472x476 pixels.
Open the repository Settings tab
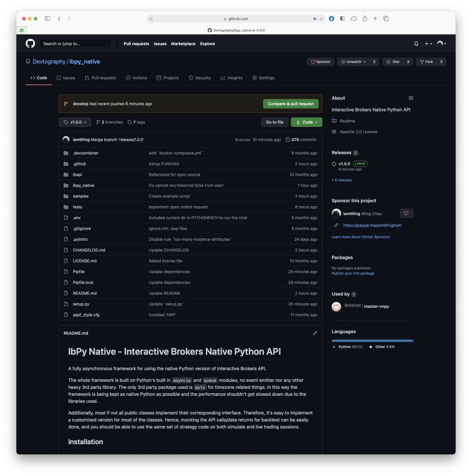(x=263, y=78)
